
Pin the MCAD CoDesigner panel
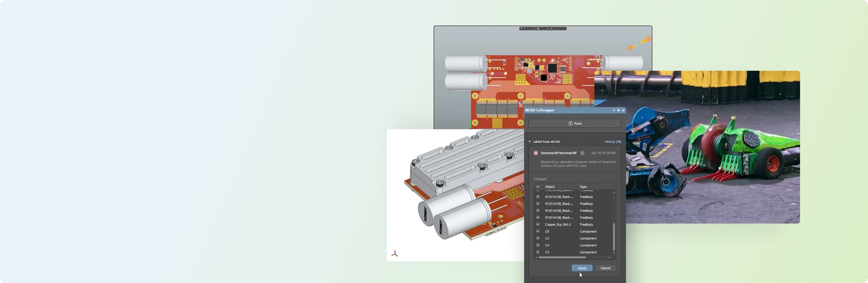click(618, 110)
